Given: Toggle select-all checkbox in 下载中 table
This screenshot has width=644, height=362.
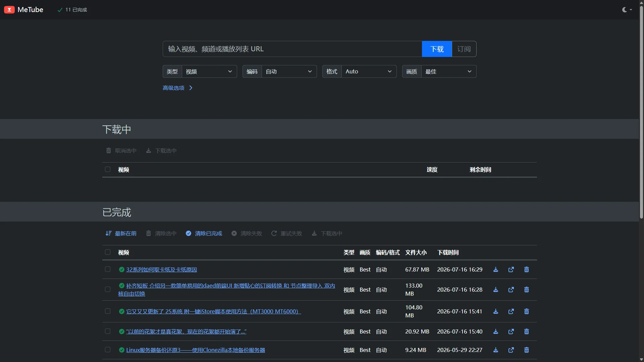Looking at the screenshot, I should 108,169.
